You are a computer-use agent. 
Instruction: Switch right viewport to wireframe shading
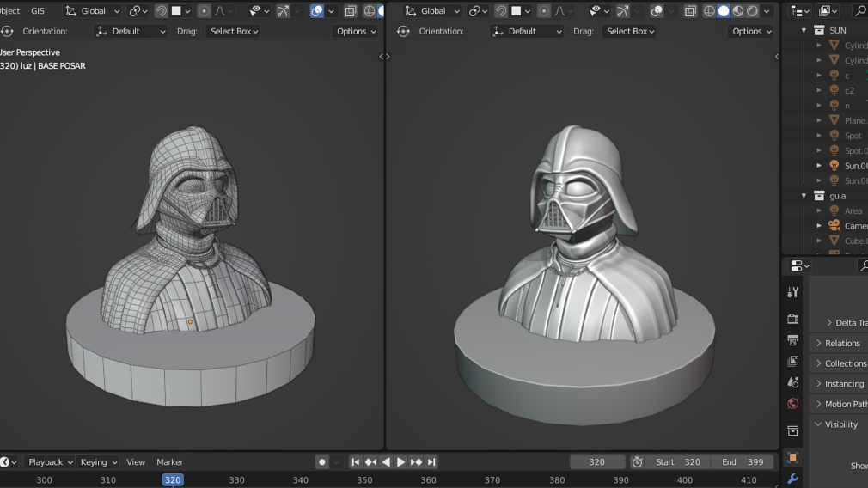tap(709, 11)
